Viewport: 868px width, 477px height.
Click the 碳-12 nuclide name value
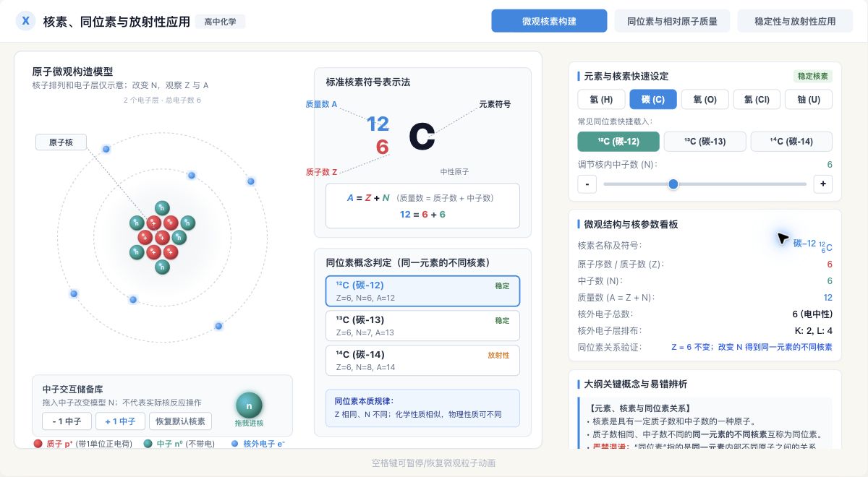(813, 245)
